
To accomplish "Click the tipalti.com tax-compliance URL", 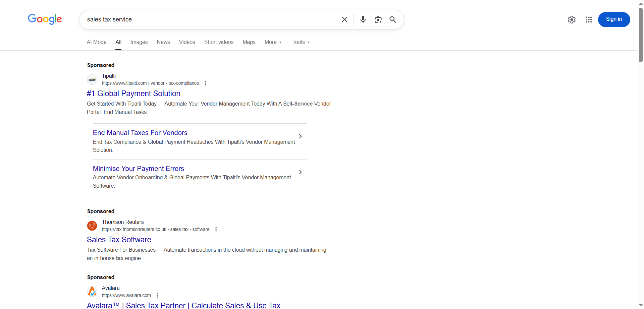I will pos(150,83).
